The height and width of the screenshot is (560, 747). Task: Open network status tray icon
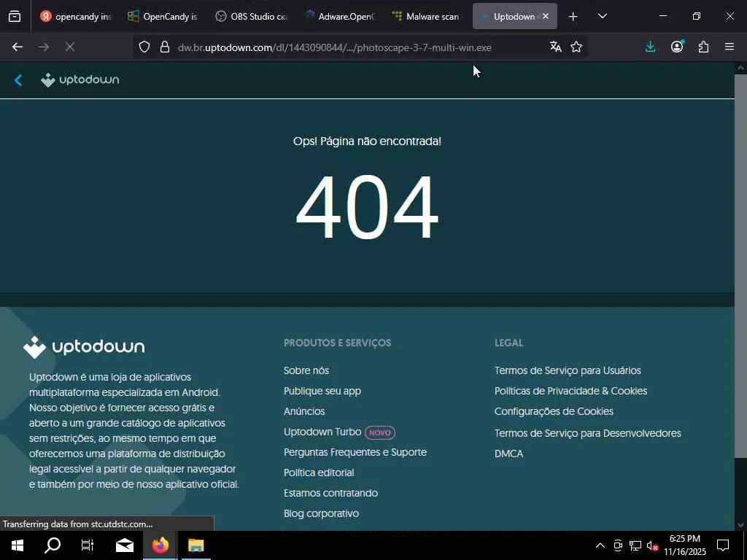pyautogui.click(x=635, y=545)
